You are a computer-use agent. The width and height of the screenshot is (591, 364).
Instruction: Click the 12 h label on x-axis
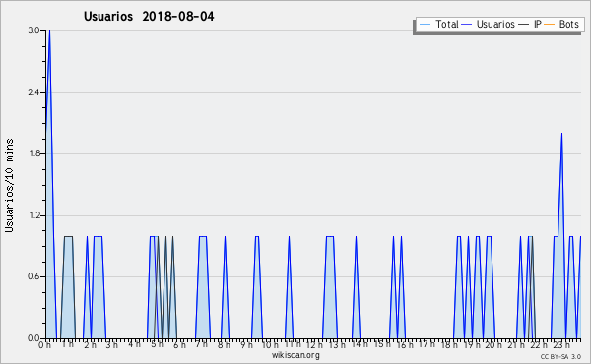coord(313,344)
